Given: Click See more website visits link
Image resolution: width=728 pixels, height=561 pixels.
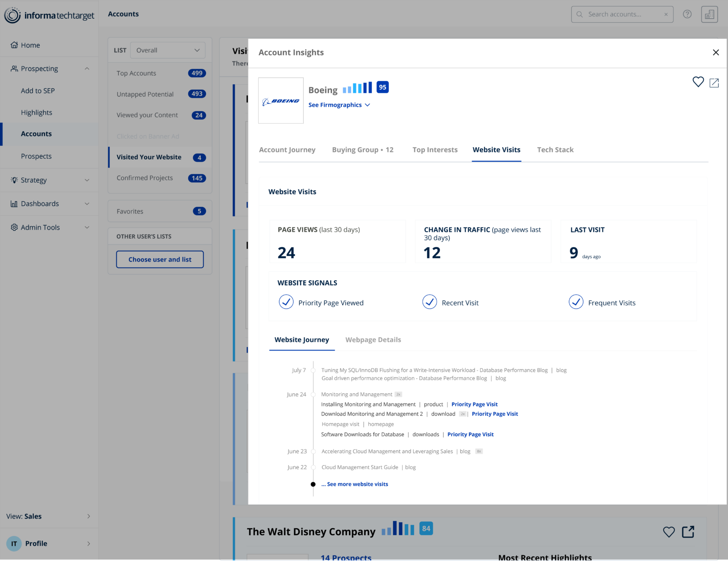Looking at the screenshot, I should coord(355,484).
